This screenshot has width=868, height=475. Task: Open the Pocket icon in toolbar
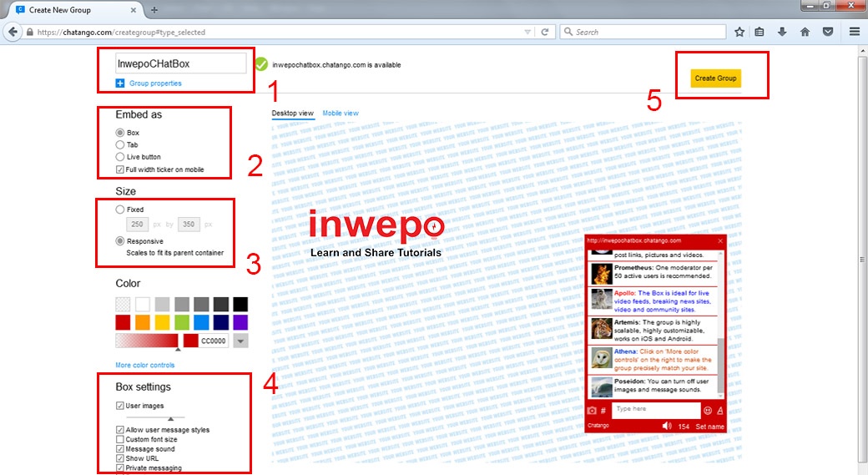point(828,32)
